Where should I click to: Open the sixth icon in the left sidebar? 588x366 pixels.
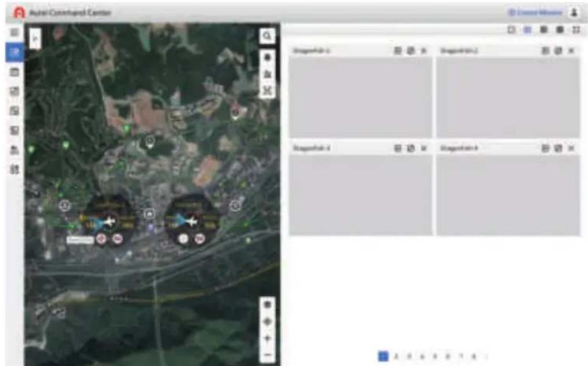(x=14, y=131)
